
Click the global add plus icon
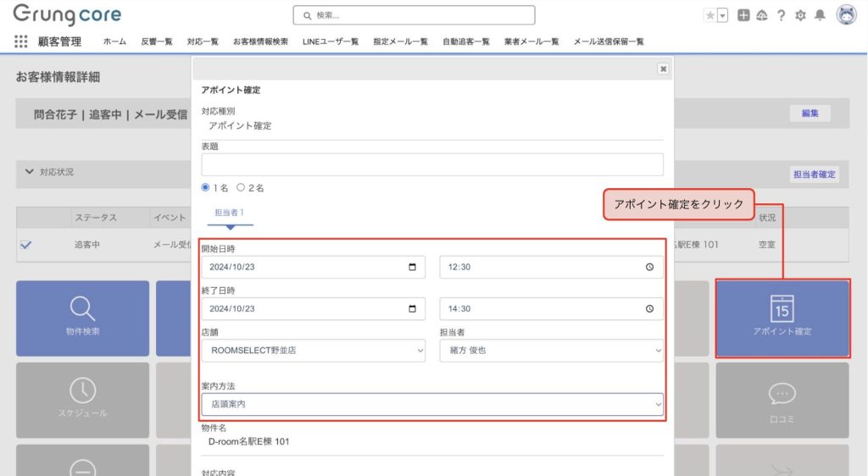click(743, 15)
